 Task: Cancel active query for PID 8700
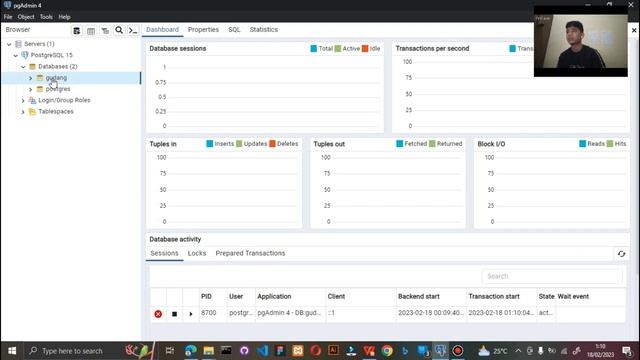point(174,314)
